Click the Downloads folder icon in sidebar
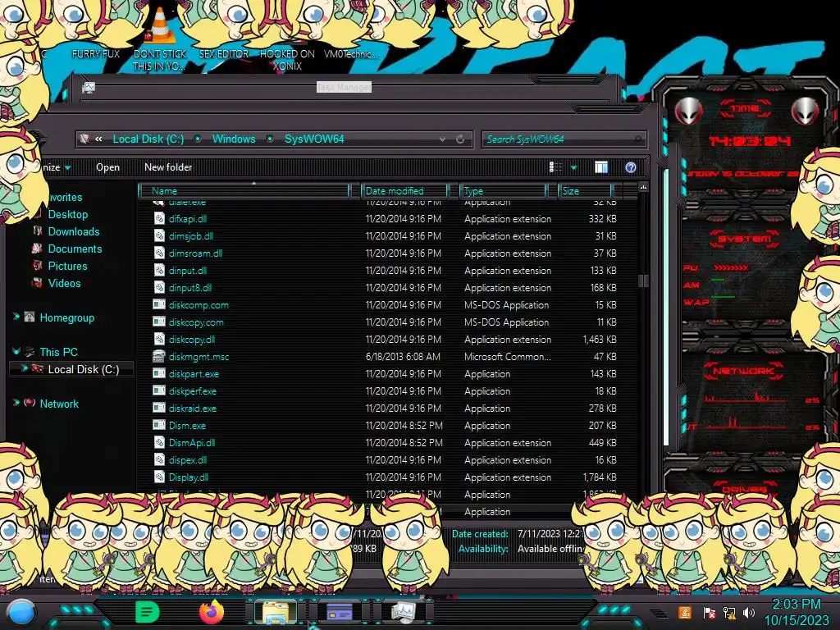This screenshot has height=630, width=840. coord(37,231)
